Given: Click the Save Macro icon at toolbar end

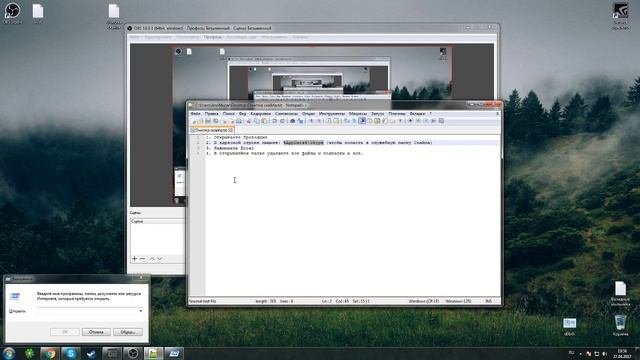Looking at the screenshot, I should coord(441,121).
